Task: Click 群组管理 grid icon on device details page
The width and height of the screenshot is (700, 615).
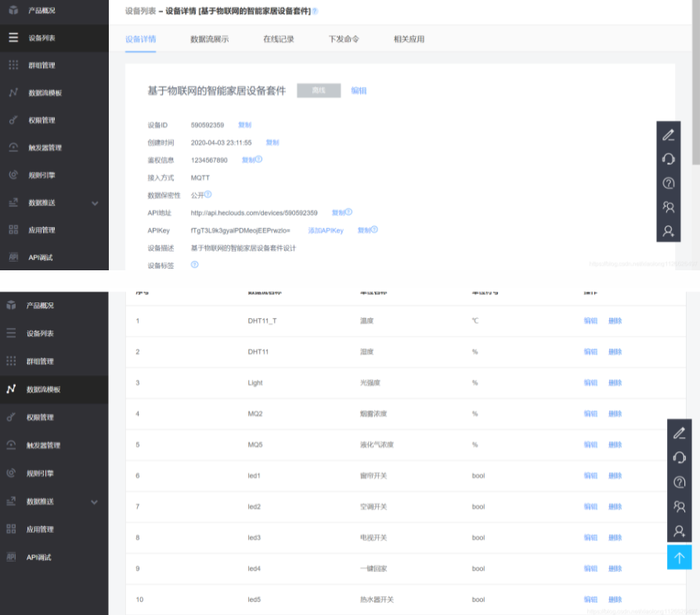Action: point(13,65)
